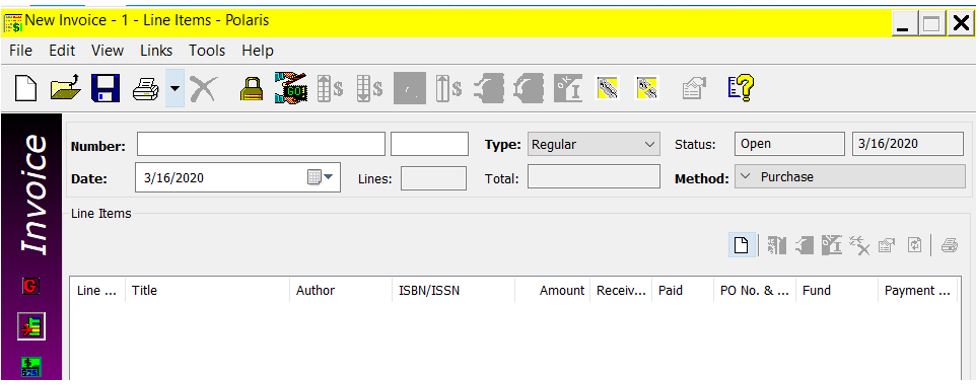Save the invoice with the floppy disk icon

pyautogui.click(x=105, y=88)
